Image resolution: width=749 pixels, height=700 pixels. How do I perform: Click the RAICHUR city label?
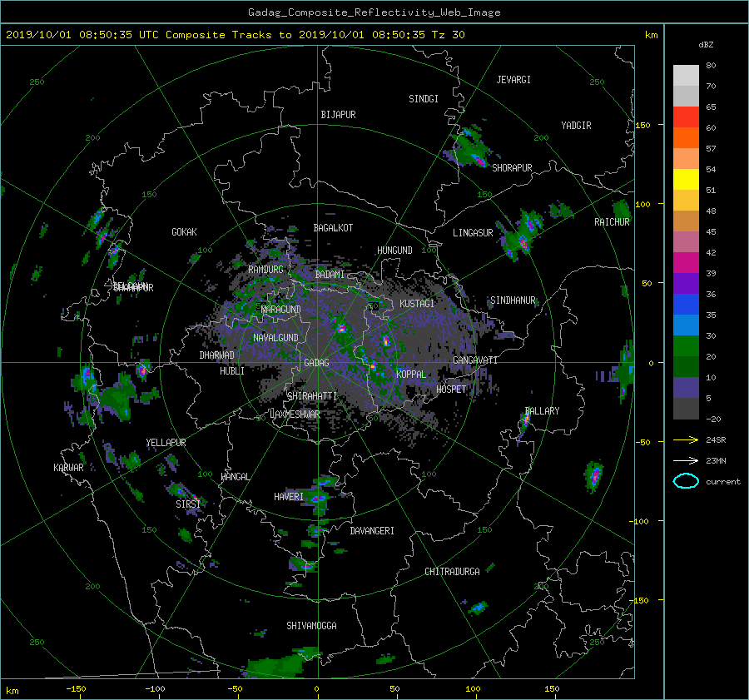click(612, 222)
